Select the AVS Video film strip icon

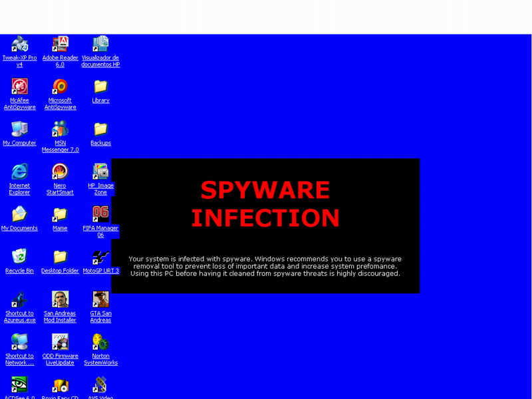(100, 384)
